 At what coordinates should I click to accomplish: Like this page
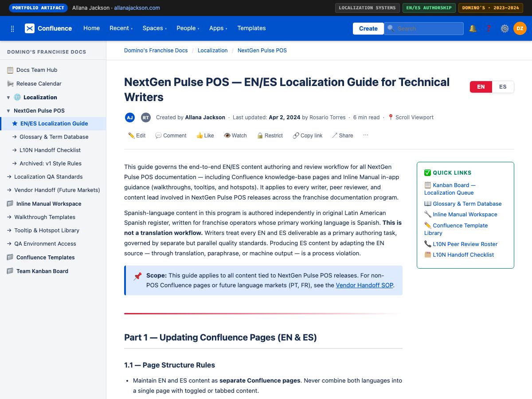(x=205, y=136)
